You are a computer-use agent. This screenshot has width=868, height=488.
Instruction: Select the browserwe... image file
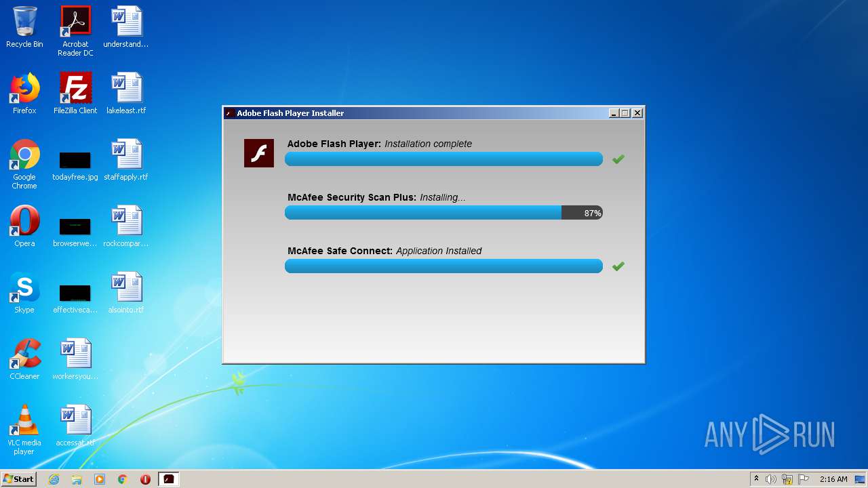[75, 231]
